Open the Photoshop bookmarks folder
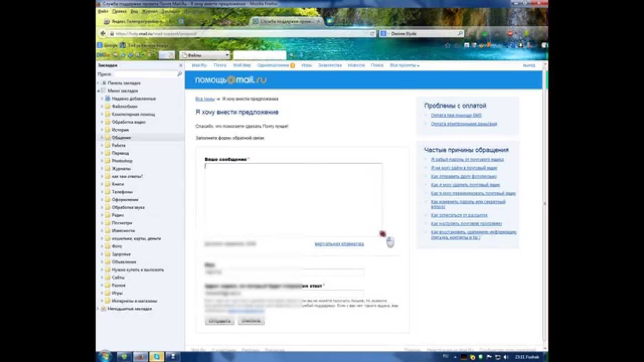 [x=119, y=161]
